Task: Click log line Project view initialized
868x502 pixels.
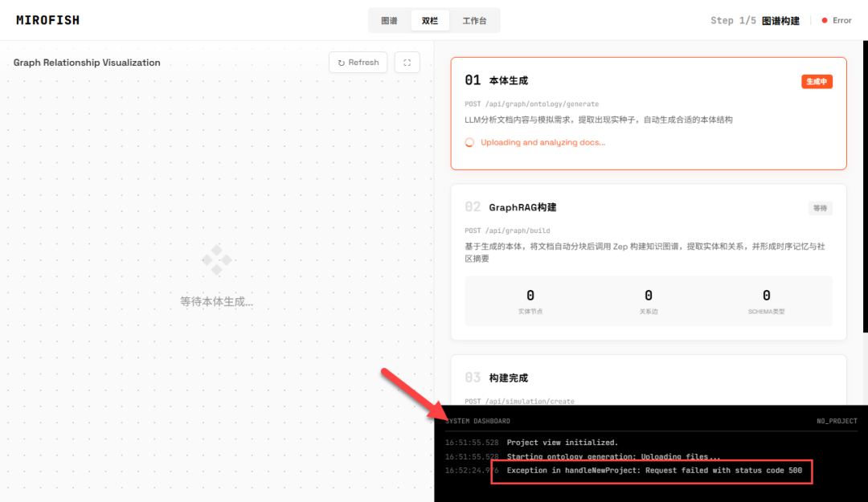Action: (x=563, y=443)
